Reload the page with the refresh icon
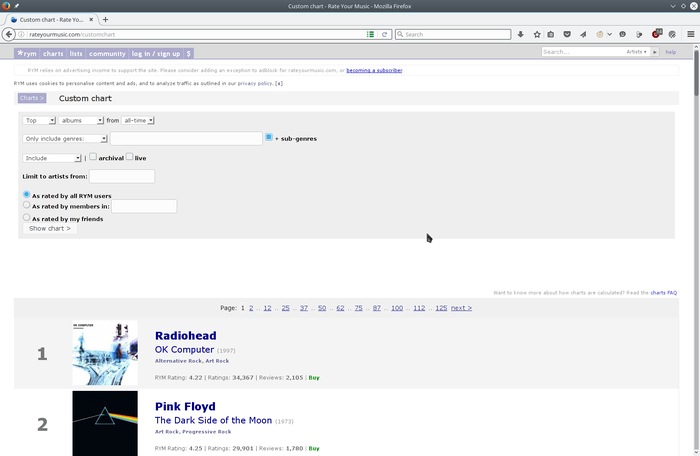Screen dimensions: 700x456 [384, 34]
